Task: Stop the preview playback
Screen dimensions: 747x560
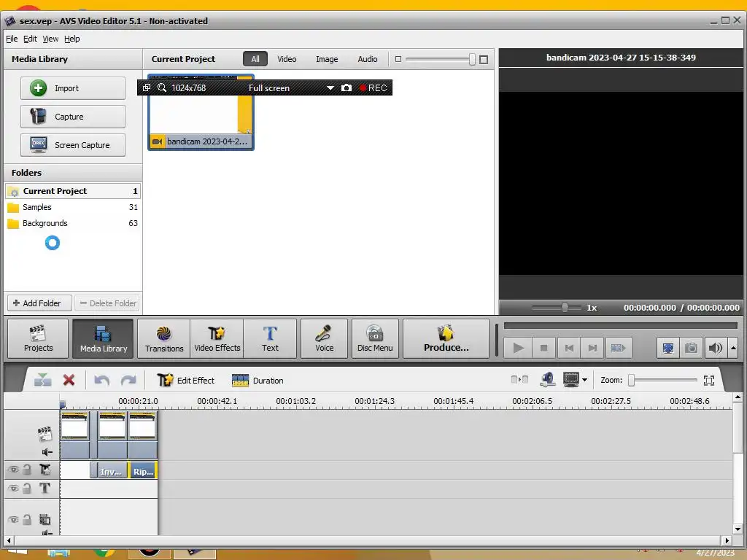Action: point(543,348)
